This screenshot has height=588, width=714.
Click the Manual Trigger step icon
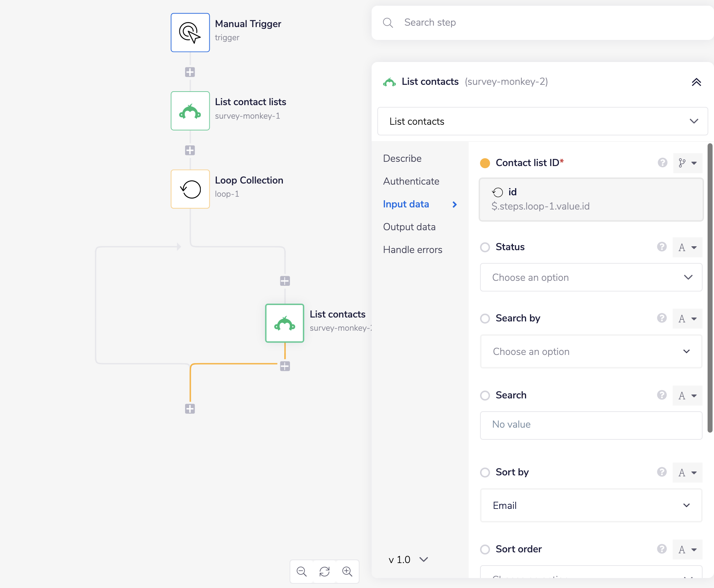190,32
